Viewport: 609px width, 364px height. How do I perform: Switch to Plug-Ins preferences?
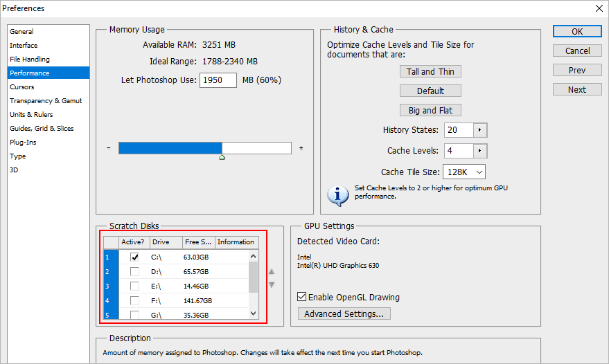click(x=23, y=143)
